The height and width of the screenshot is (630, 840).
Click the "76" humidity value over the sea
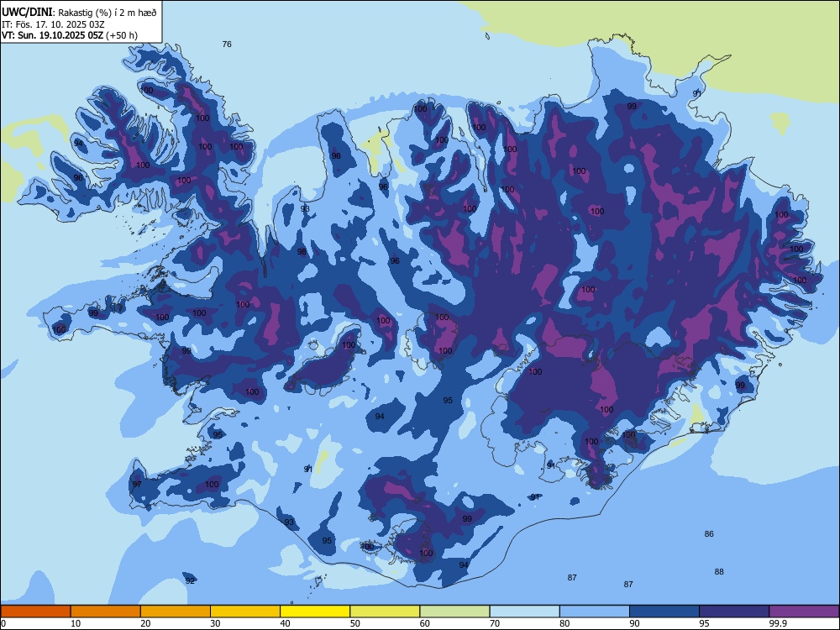(x=227, y=44)
